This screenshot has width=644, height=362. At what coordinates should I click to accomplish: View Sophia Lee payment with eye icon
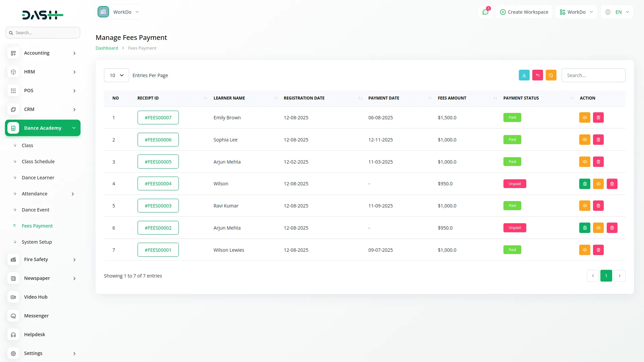584,140
